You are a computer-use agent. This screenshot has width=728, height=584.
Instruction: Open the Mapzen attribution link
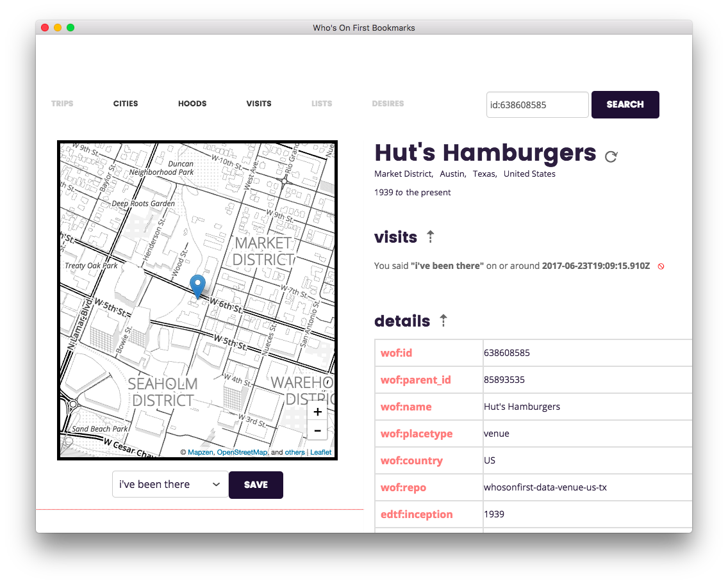point(200,452)
